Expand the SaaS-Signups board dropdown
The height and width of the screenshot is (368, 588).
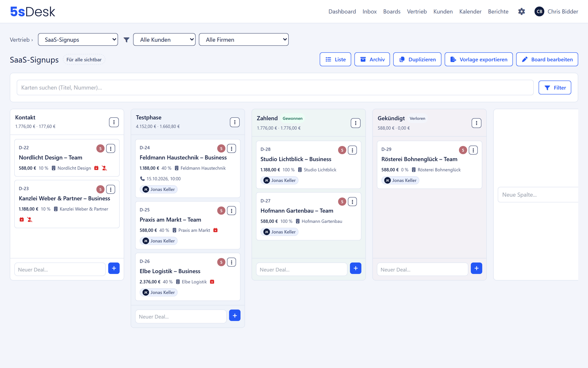[78, 40]
